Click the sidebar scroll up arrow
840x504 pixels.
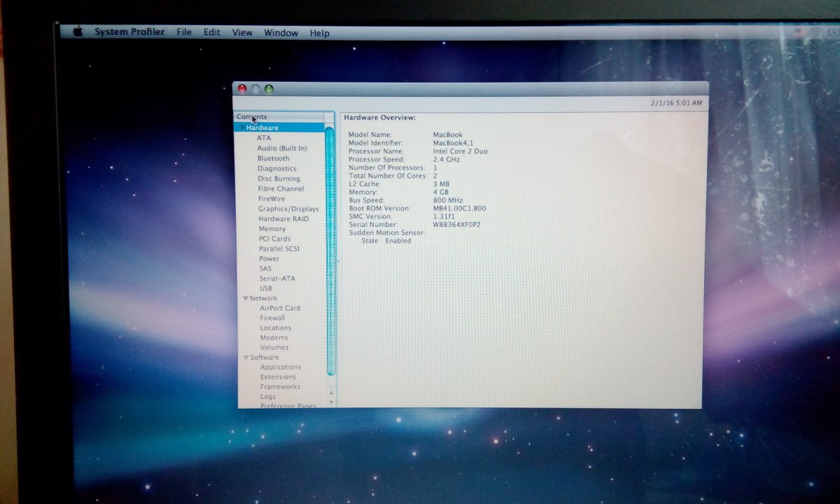[x=331, y=392]
